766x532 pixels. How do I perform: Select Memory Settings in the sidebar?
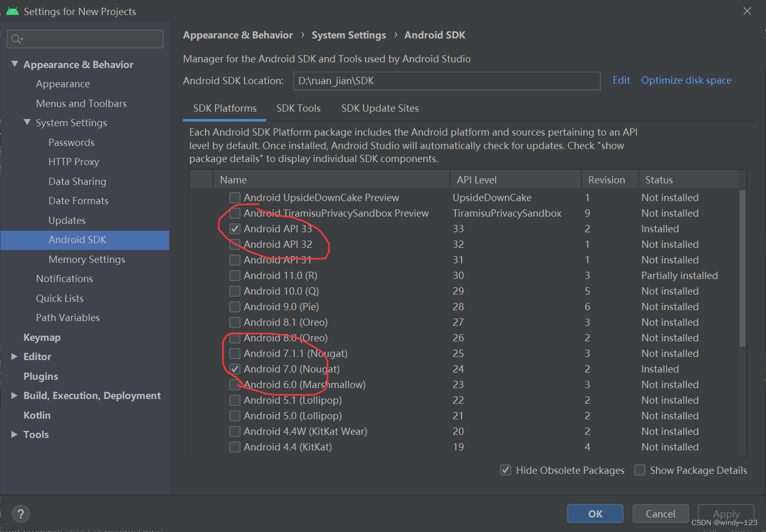[x=86, y=259]
